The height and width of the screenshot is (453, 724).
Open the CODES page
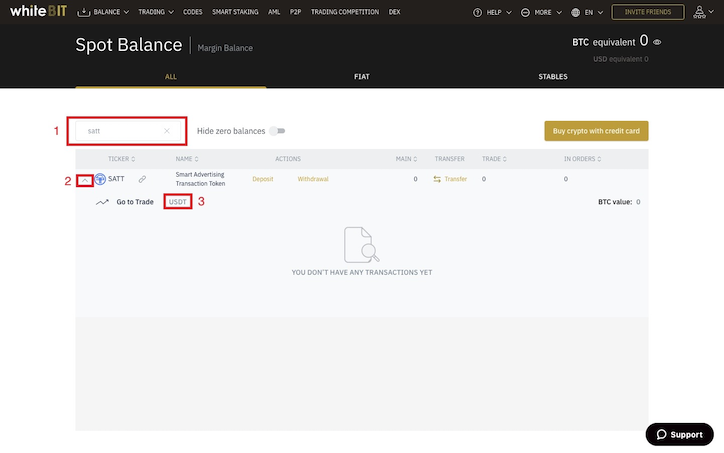tap(193, 12)
